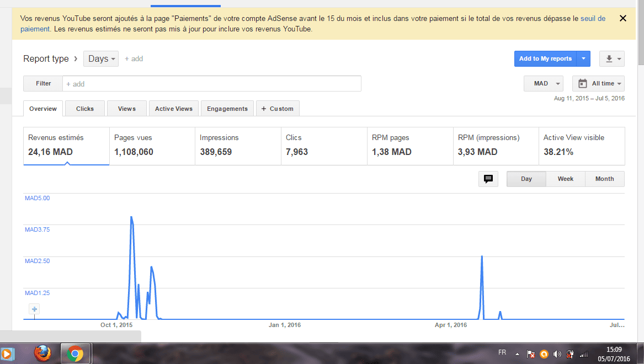Open the chart annotations comment icon
The image size is (644, 364).
(x=488, y=179)
